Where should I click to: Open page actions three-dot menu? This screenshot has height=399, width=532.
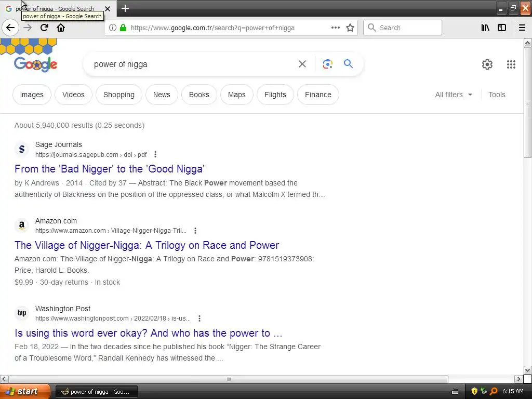(335, 28)
